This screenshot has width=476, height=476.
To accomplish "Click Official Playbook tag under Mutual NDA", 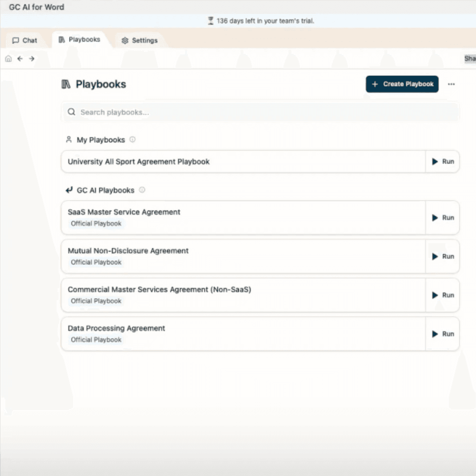I will pyautogui.click(x=96, y=262).
